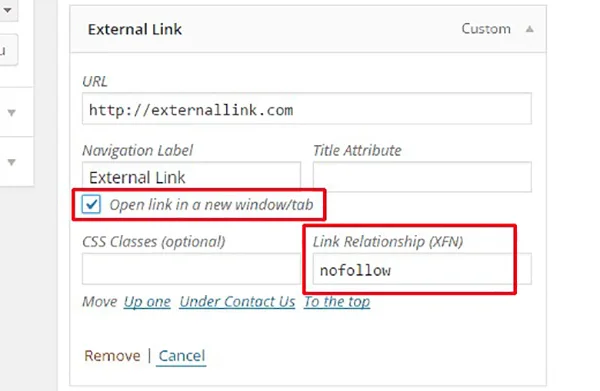Viewport: 600px width, 391px height.
Task: Click the 'Open link in a new window/tab' label text
Action: click(211, 205)
